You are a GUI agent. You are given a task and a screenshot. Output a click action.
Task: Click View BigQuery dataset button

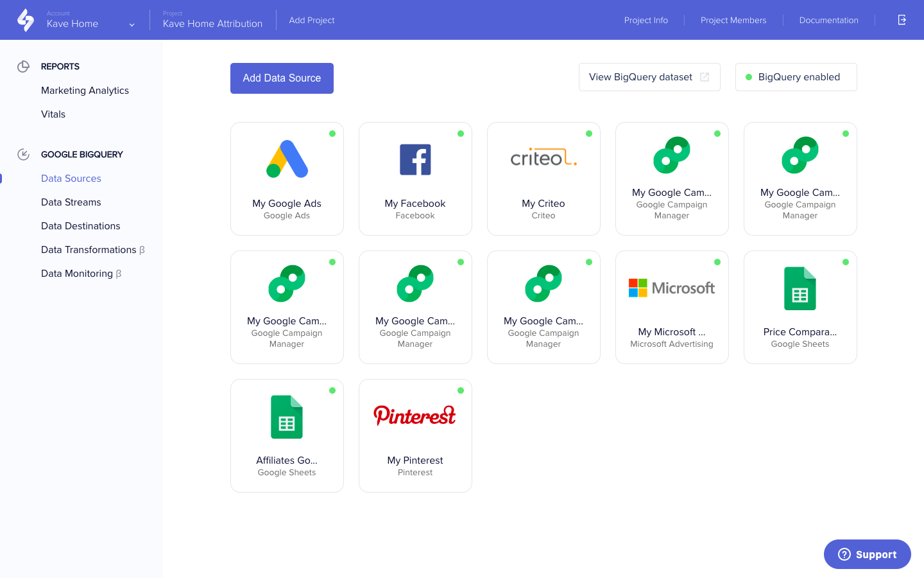tap(649, 77)
